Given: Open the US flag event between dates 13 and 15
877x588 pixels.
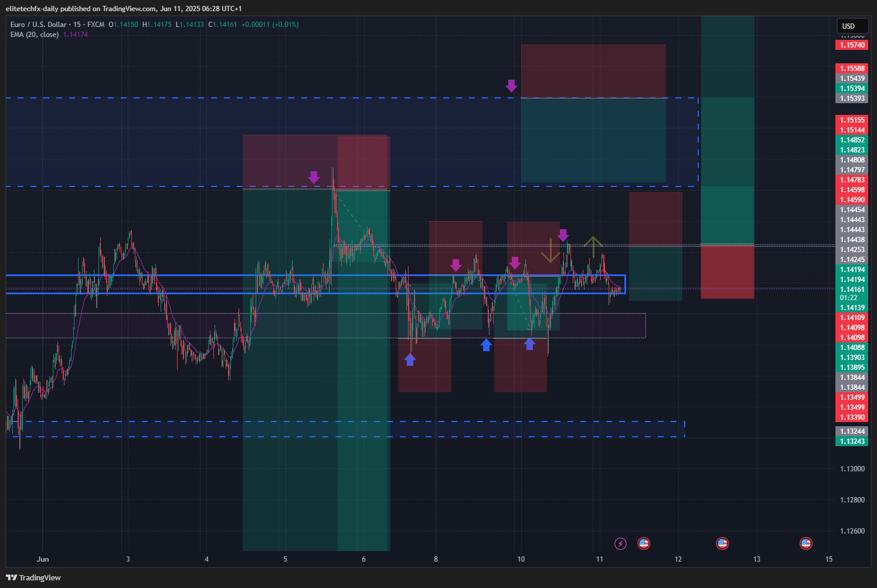Looking at the screenshot, I should pos(806,543).
